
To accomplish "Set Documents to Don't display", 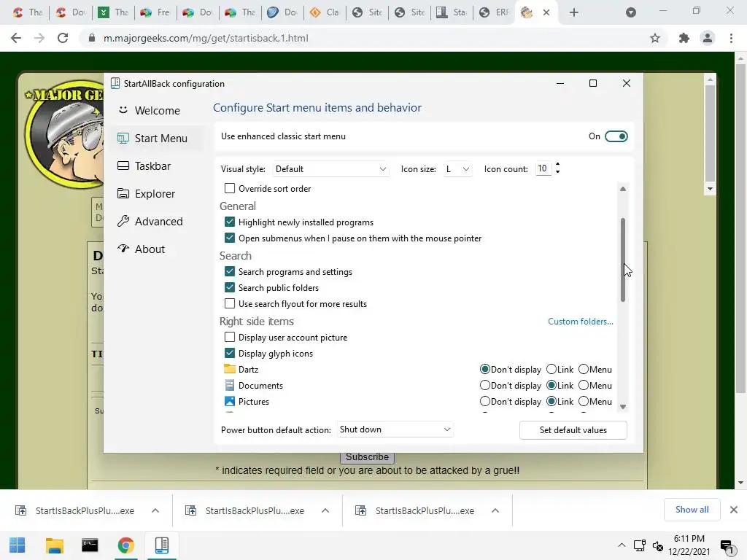I will click(485, 385).
